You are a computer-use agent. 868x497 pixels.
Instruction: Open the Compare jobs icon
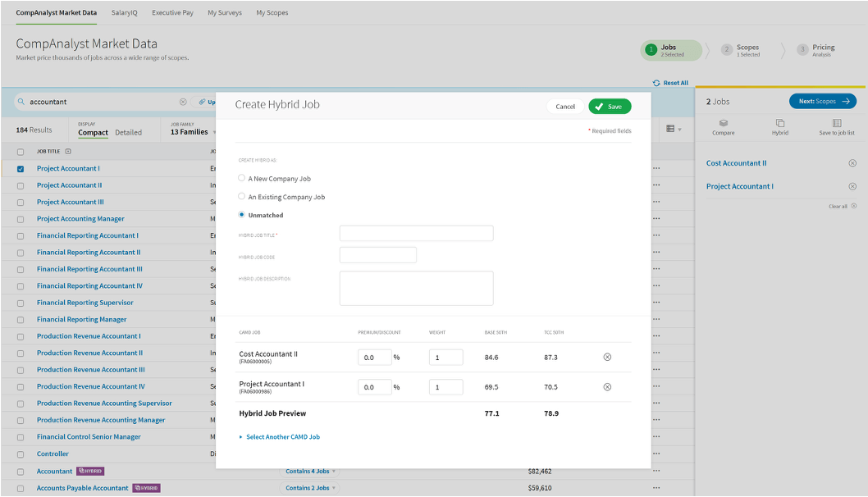pos(723,123)
